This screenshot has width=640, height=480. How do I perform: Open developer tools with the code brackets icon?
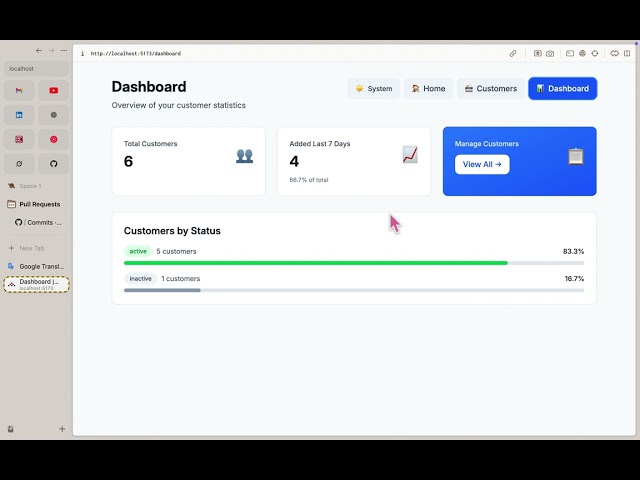tap(614, 53)
